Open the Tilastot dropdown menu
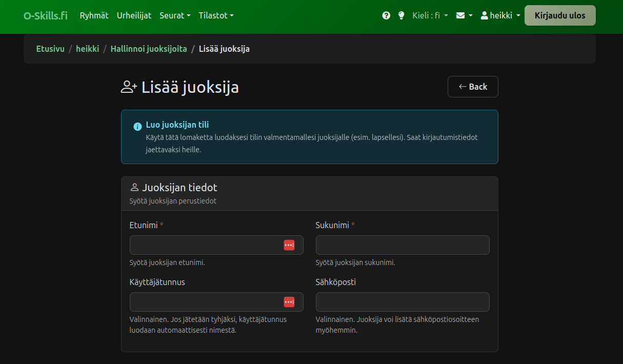The image size is (623, 364). (216, 15)
